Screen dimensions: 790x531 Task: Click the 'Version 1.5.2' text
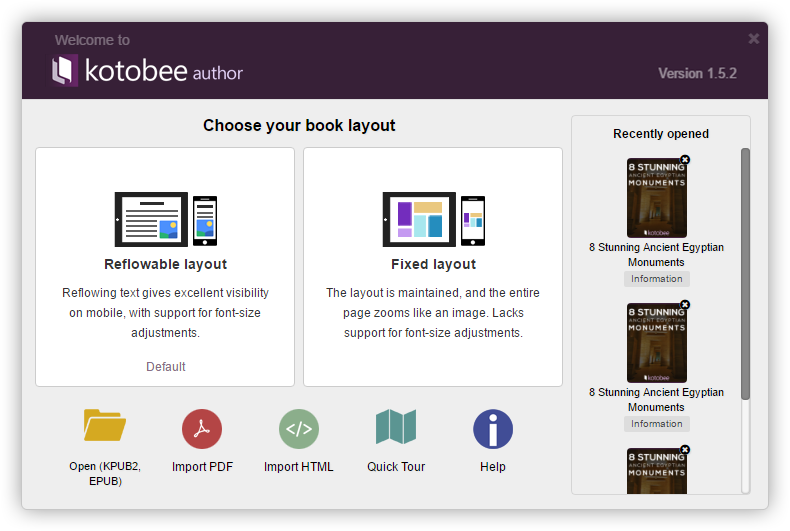[x=697, y=74]
